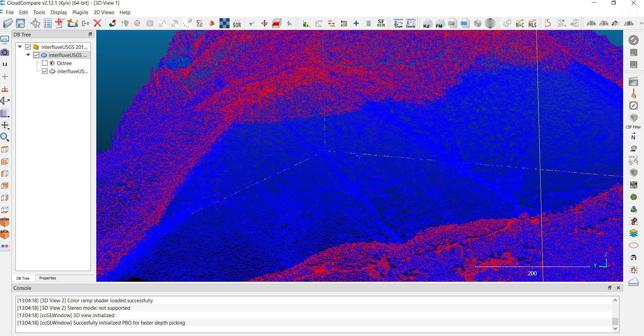Expand the toolbar overflow chevron
The height and width of the screenshot is (336, 644).
pos(641,23)
